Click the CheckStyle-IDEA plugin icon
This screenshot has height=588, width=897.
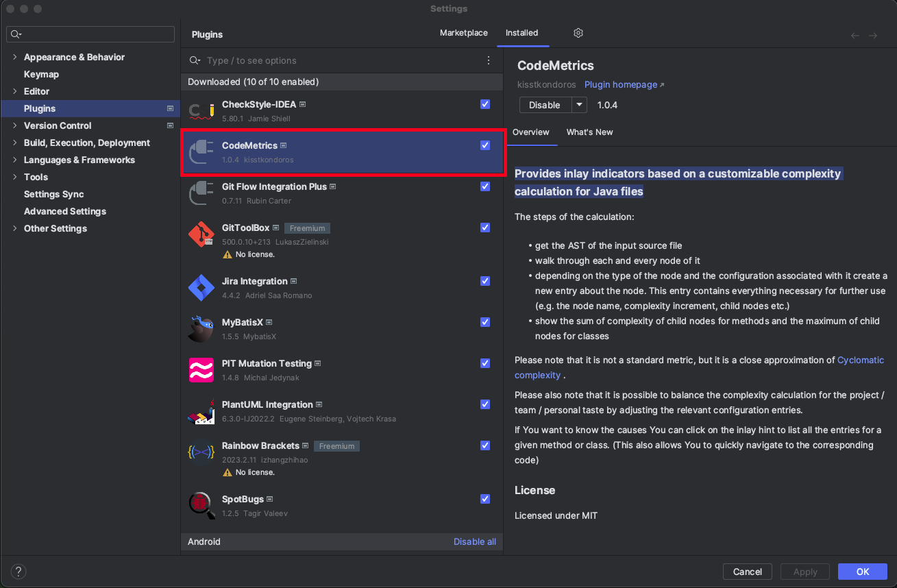click(201, 111)
